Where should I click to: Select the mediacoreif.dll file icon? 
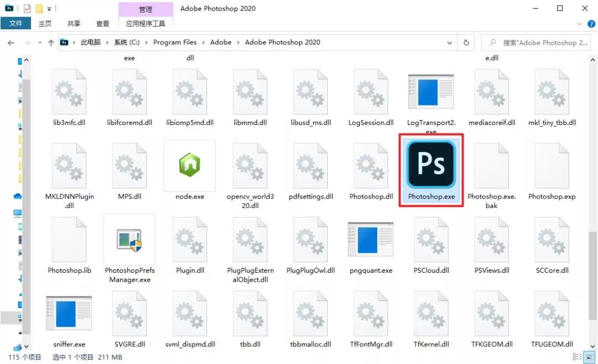(492, 91)
